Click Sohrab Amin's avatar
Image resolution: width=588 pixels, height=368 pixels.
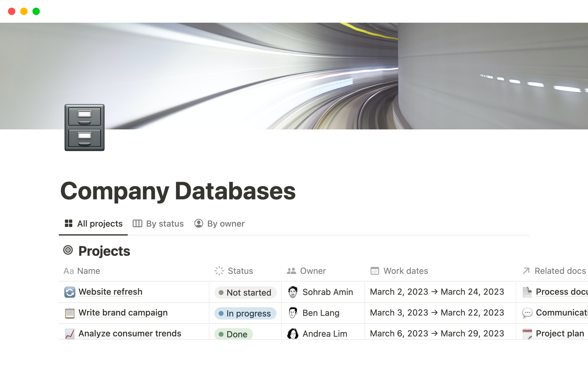click(x=293, y=292)
